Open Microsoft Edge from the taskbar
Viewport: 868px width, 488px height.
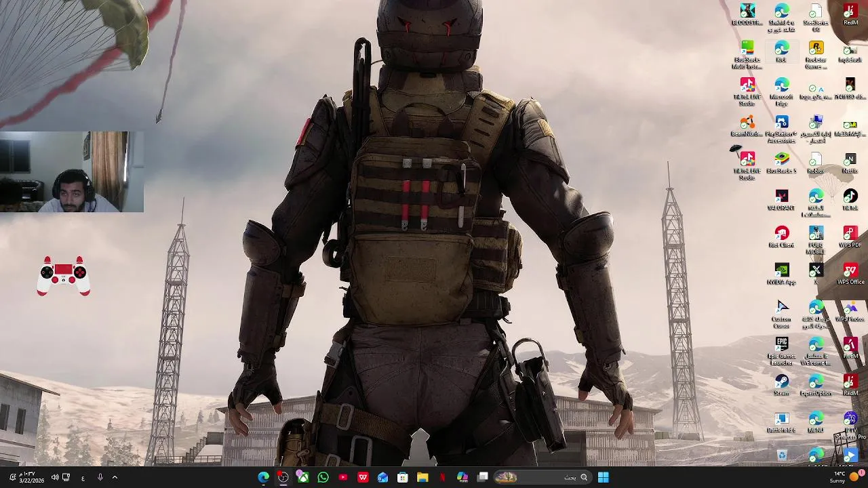[x=263, y=477]
